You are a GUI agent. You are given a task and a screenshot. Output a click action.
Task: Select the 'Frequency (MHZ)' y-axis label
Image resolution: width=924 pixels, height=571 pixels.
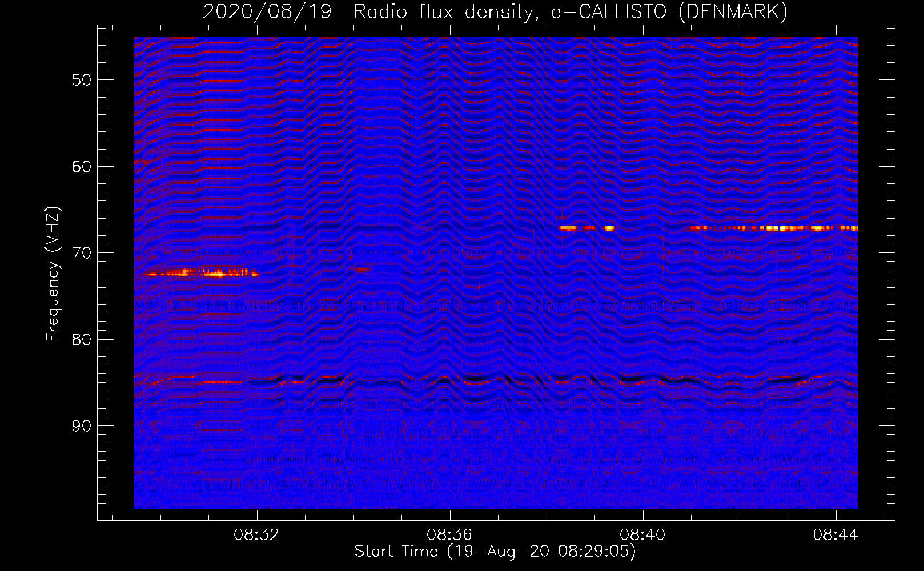pyautogui.click(x=53, y=274)
